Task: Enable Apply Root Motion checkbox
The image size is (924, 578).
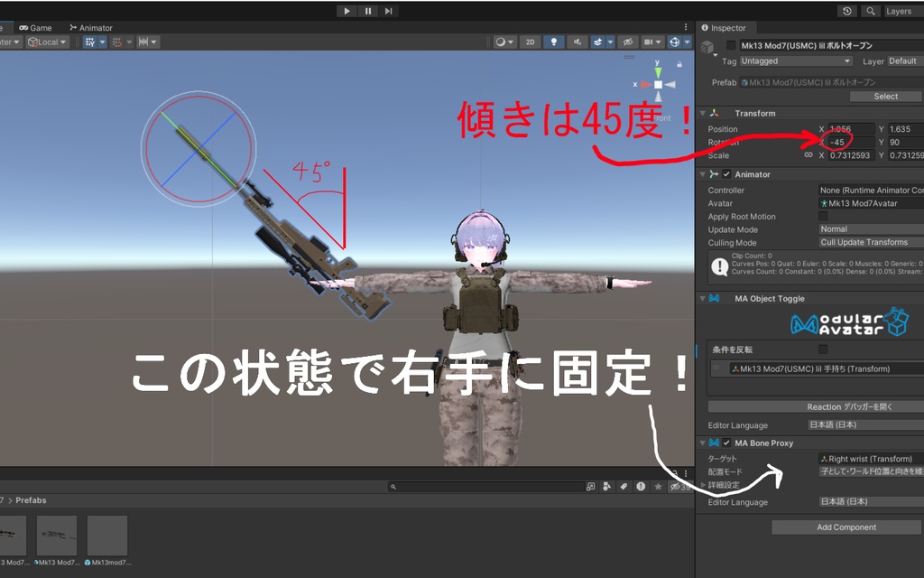Action: (823, 216)
